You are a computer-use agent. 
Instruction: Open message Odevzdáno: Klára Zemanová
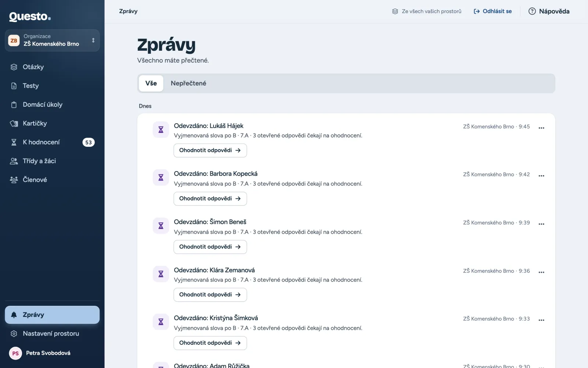tap(214, 270)
